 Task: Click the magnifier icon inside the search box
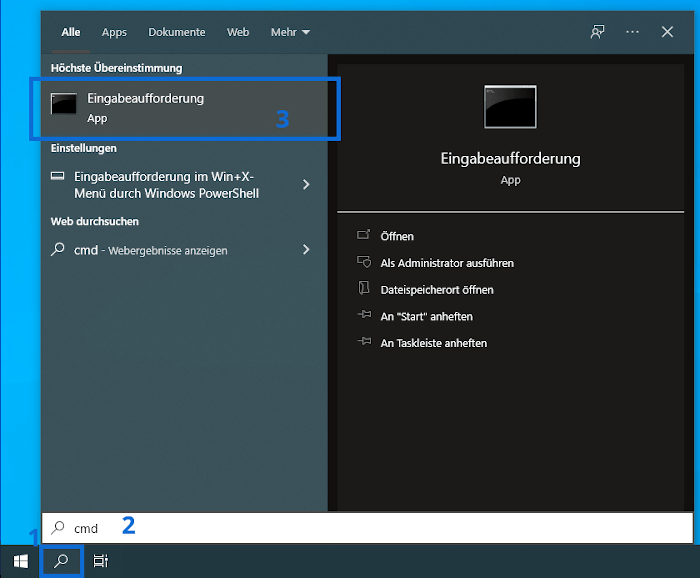point(58,528)
